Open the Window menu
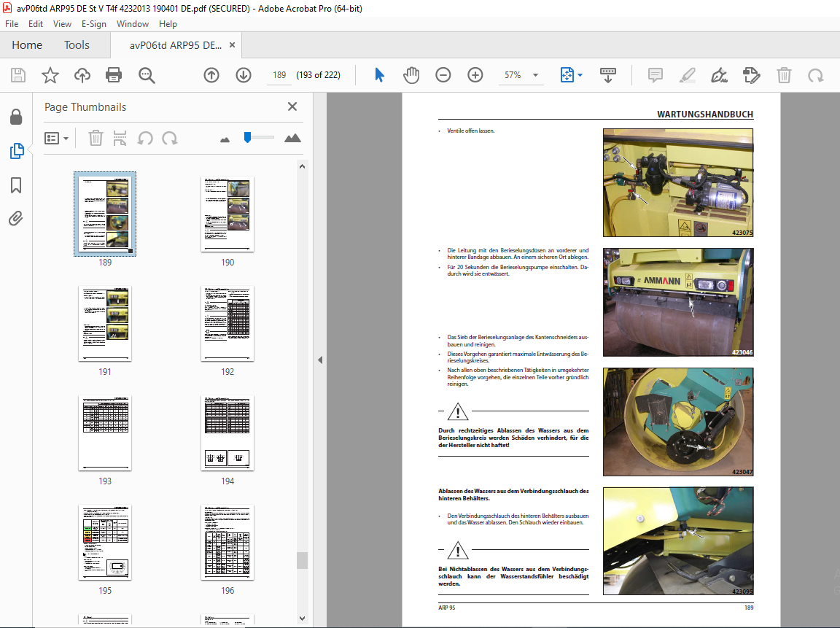The height and width of the screenshot is (628, 840). coord(132,24)
